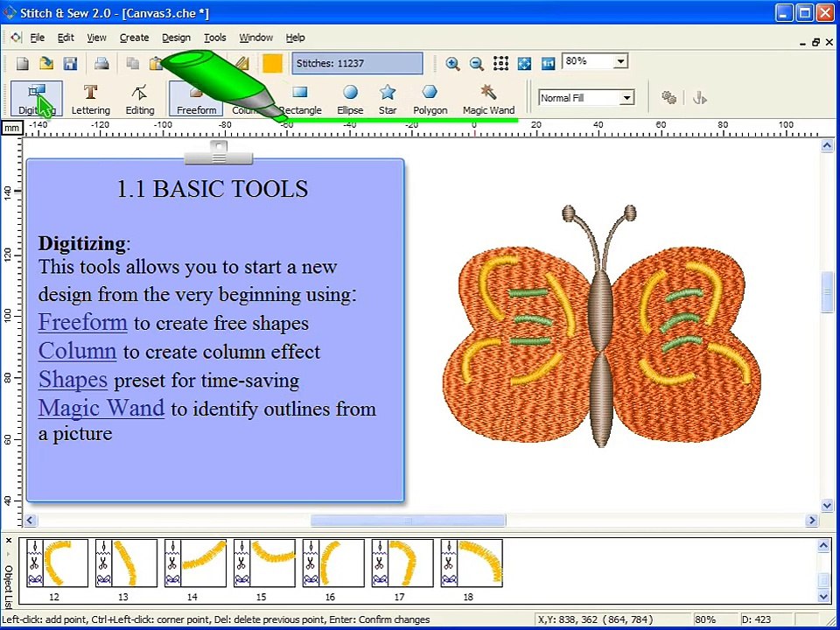Select the Star shape tool
The width and height of the screenshot is (840, 630).
click(388, 99)
